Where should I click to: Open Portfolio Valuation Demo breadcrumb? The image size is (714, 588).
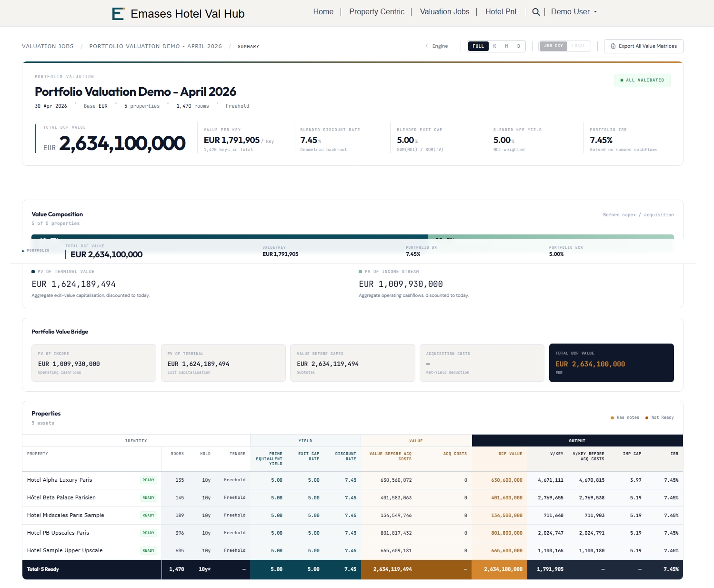click(x=155, y=46)
